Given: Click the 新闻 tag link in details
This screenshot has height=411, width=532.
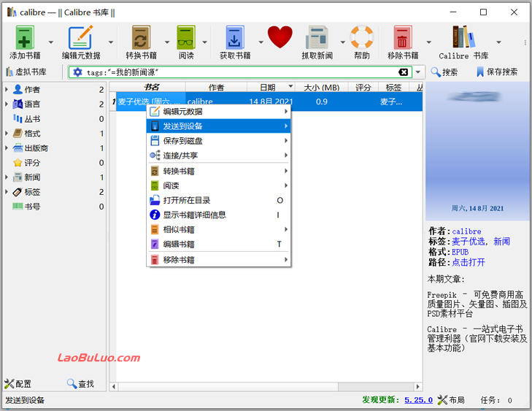Looking at the screenshot, I should [x=501, y=242].
